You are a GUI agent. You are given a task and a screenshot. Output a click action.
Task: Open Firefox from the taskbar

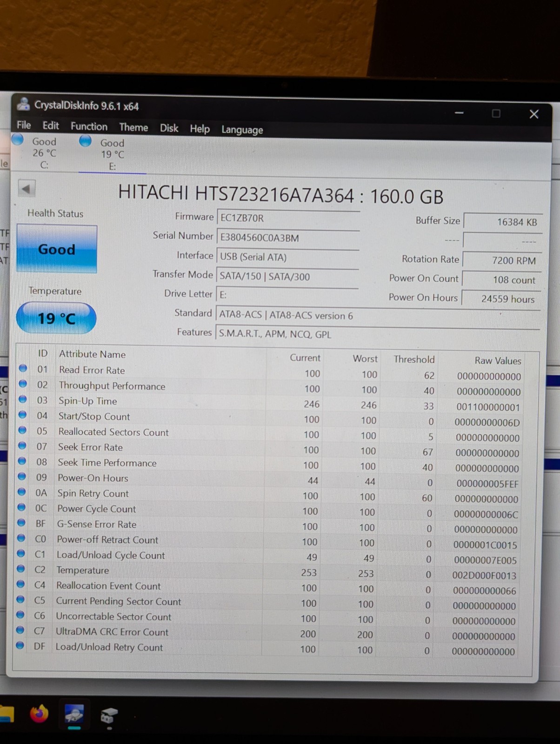(x=39, y=713)
